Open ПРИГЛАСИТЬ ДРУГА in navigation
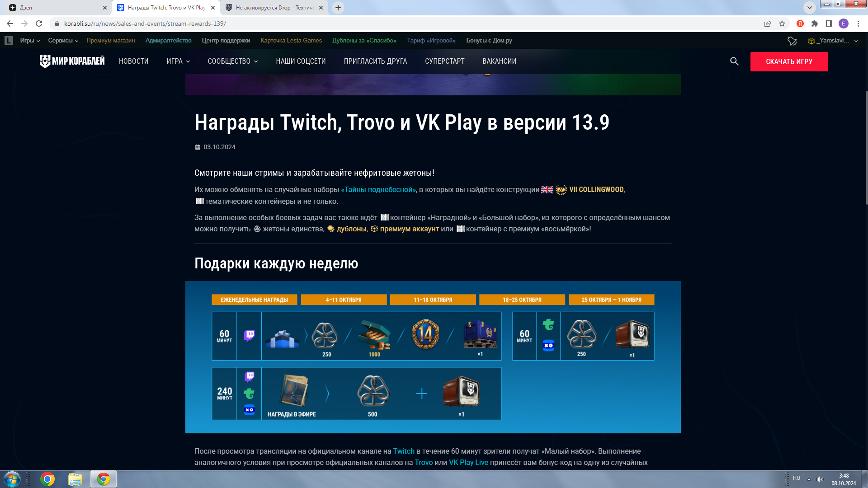 pyautogui.click(x=375, y=61)
